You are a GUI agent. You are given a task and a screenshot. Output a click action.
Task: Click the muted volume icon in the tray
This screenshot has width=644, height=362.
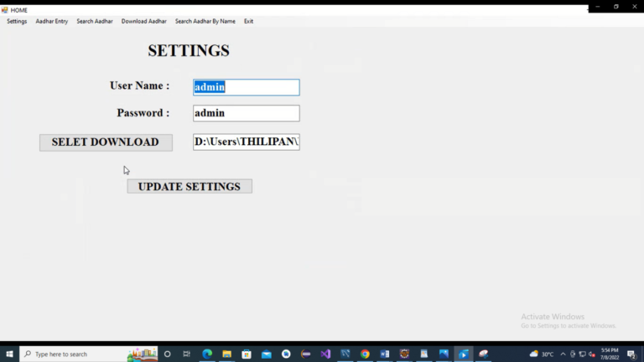592,354
